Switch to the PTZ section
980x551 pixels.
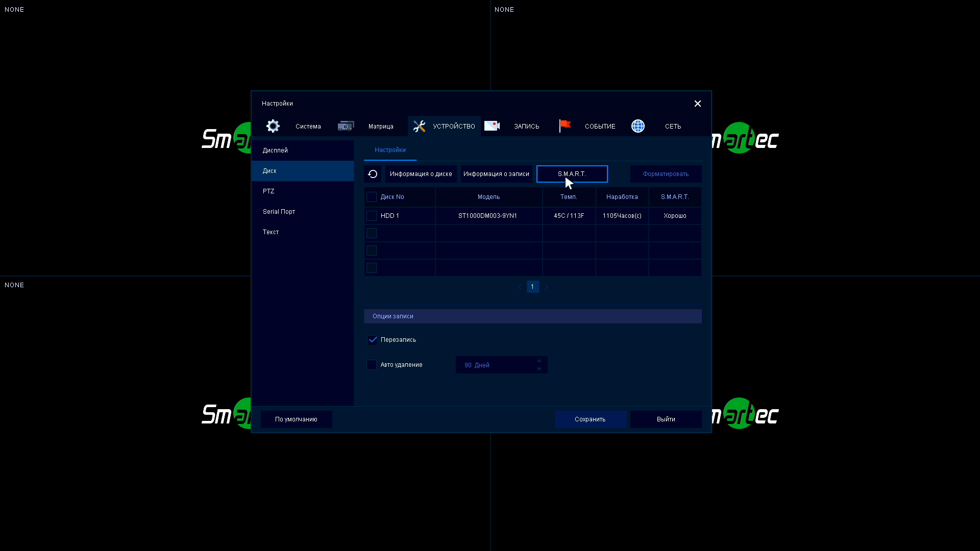268,191
